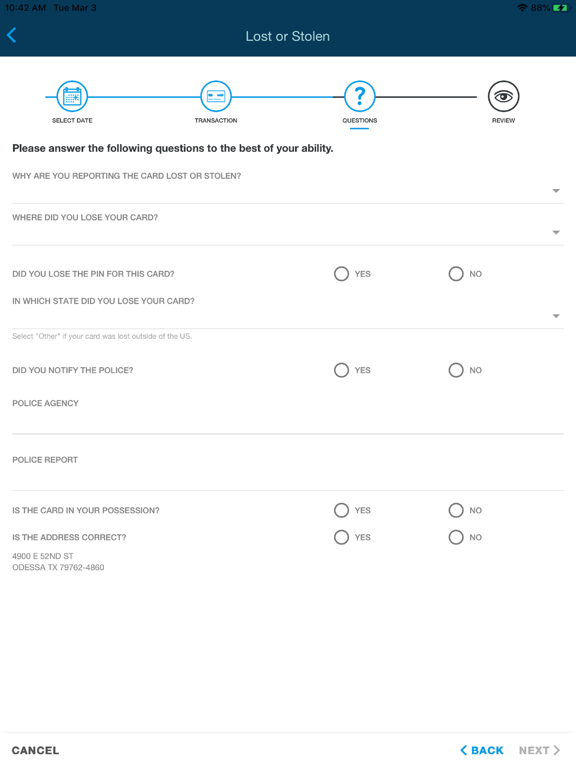Tap the question mark Questions step icon
The image size is (576, 768).
[x=360, y=96]
